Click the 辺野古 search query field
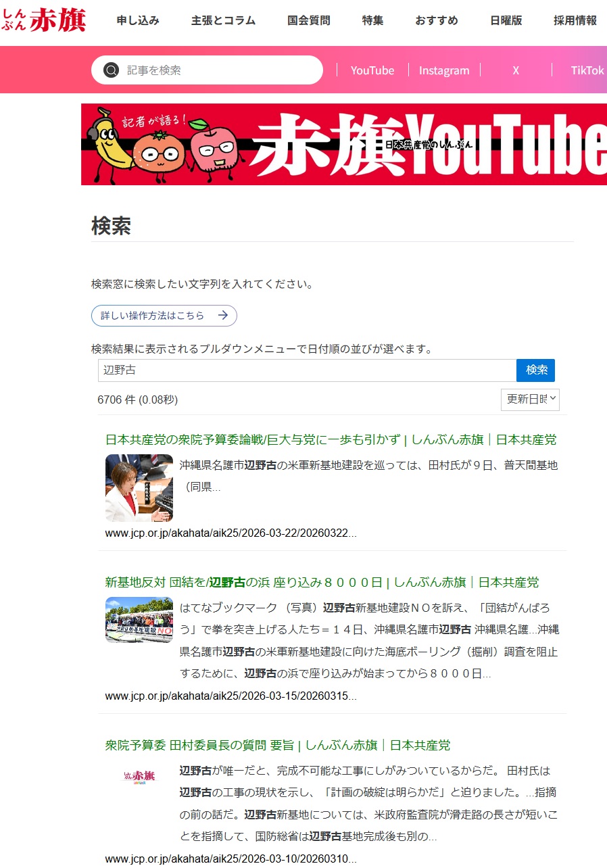The height and width of the screenshot is (868, 607). tap(307, 370)
